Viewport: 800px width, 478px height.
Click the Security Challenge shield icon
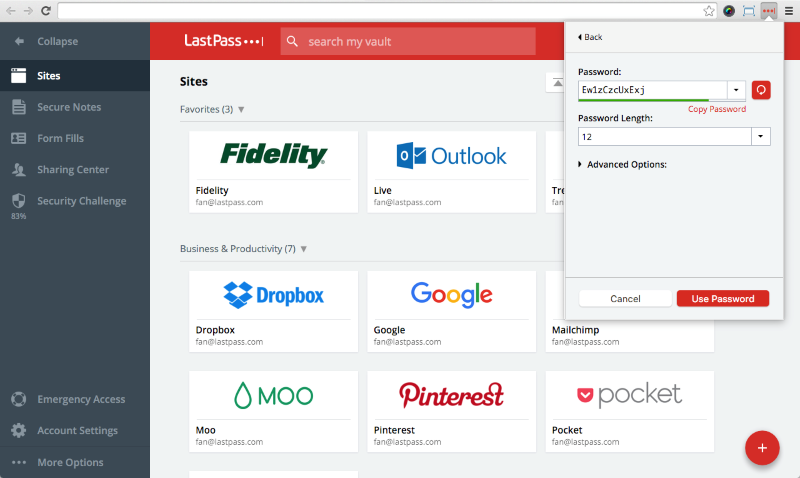click(19, 200)
